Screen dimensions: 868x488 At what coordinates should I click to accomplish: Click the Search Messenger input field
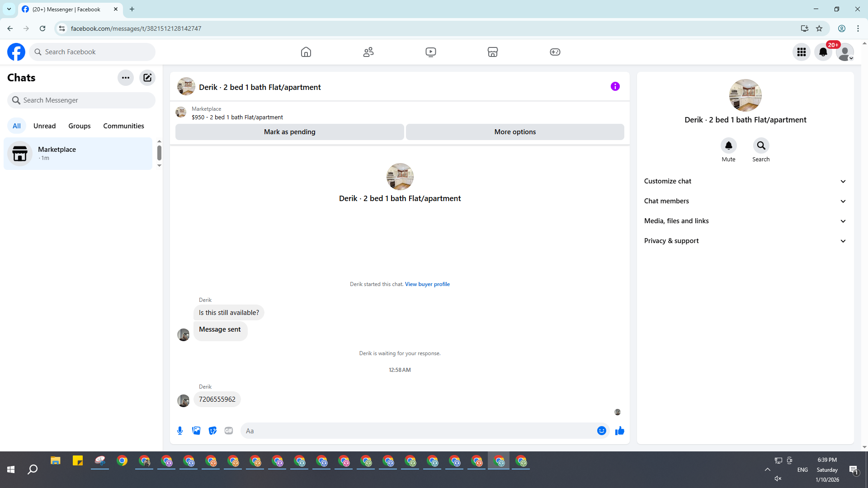point(81,100)
